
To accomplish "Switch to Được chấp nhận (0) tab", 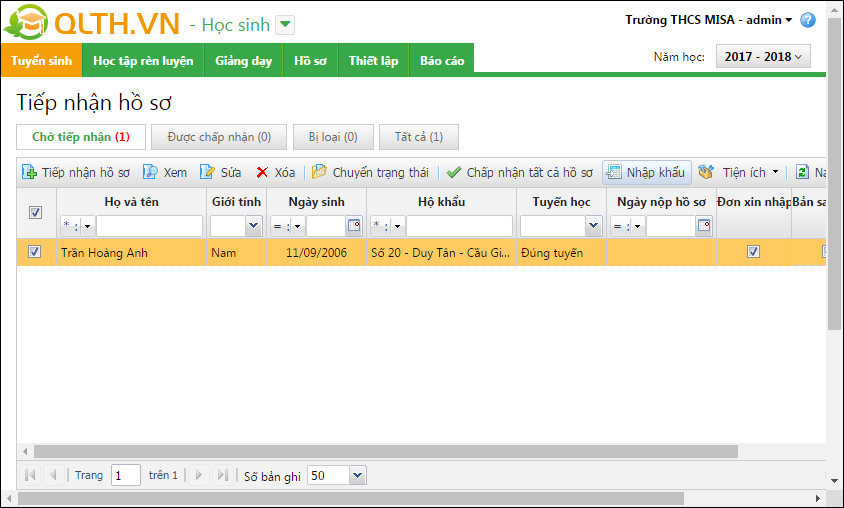I will (219, 137).
